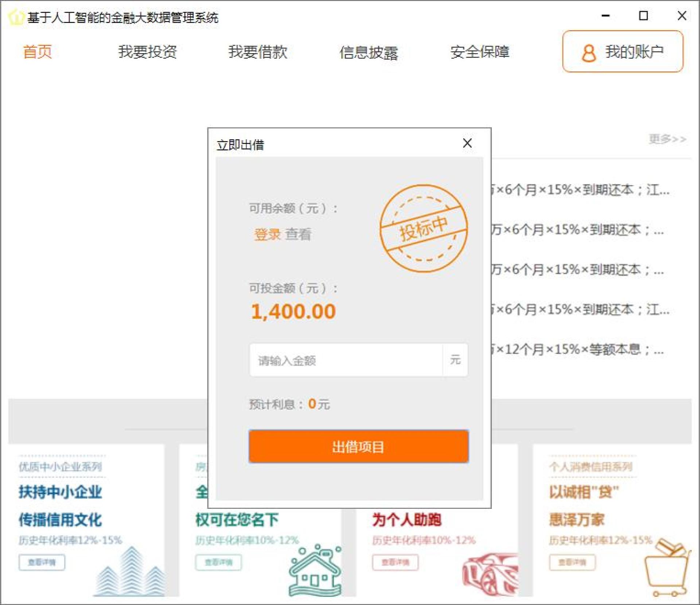Click the buildings illustration icon
700x605 pixels.
[131, 572]
